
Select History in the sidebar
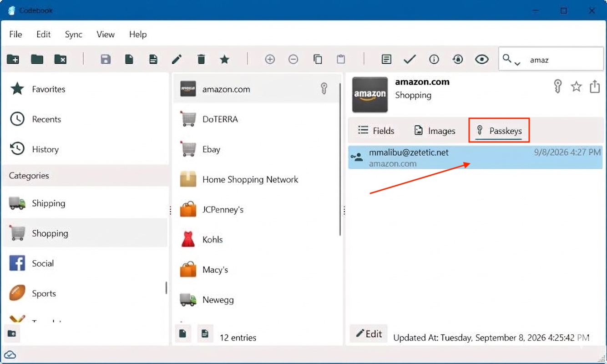[85, 149]
